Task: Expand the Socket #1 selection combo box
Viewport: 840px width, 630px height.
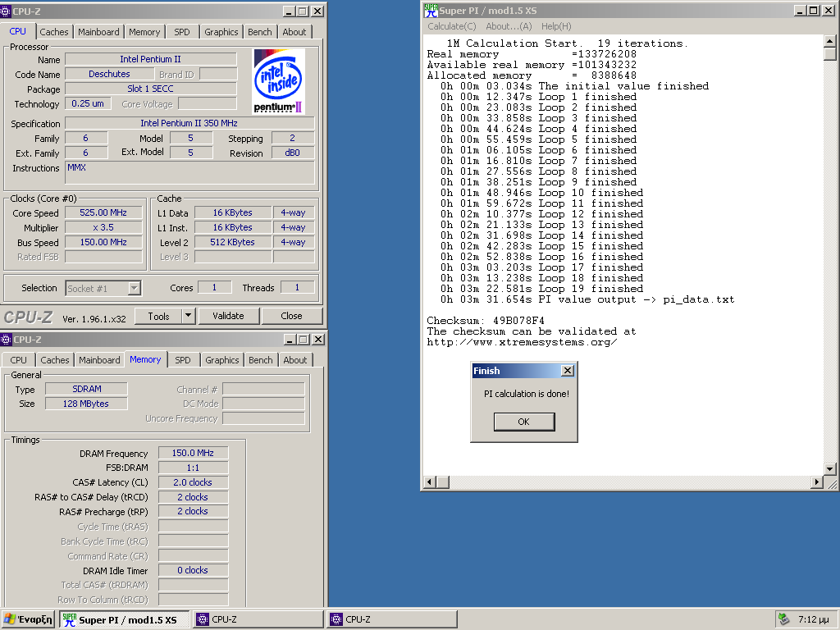Action: [x=134, y=288]
